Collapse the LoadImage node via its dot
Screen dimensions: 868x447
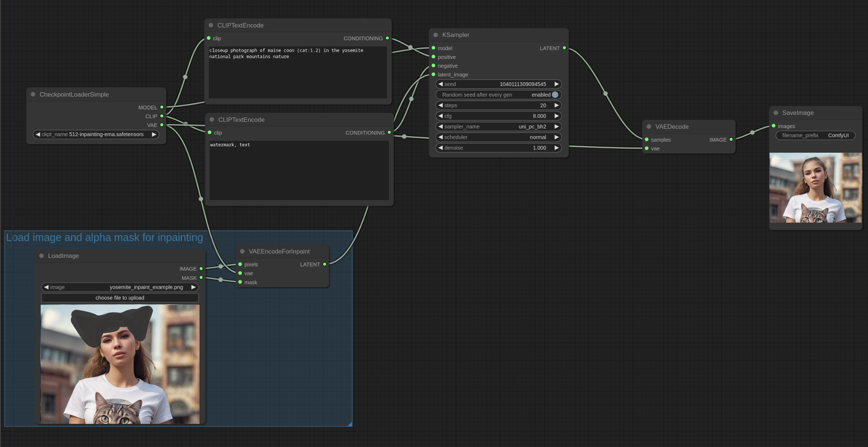pos(42,256)
